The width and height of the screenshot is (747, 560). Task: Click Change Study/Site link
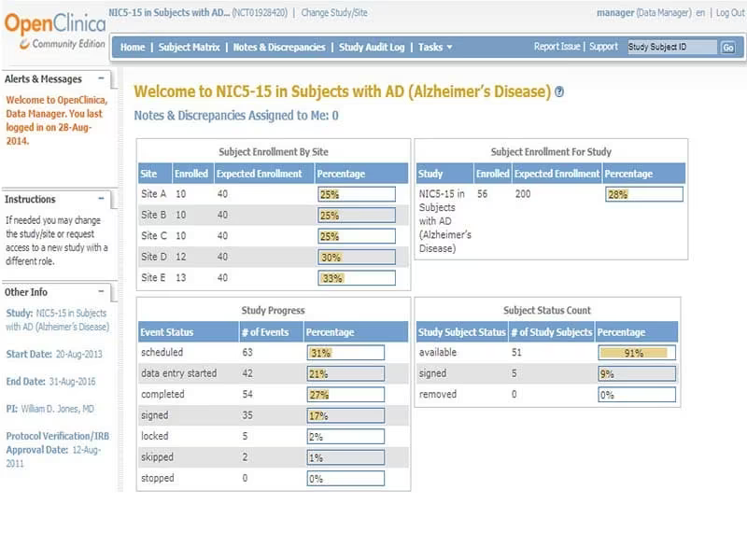coord(334,13)
